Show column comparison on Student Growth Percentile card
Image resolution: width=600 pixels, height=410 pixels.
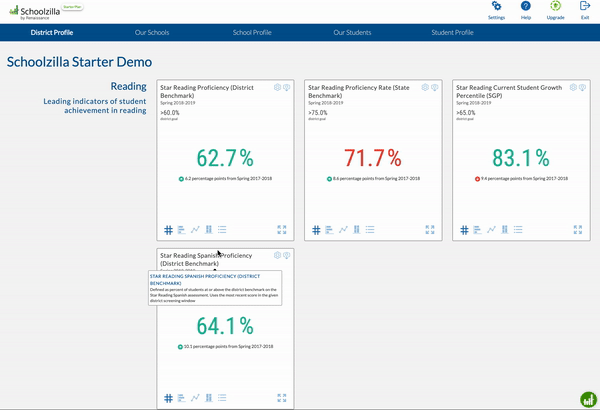505,230
